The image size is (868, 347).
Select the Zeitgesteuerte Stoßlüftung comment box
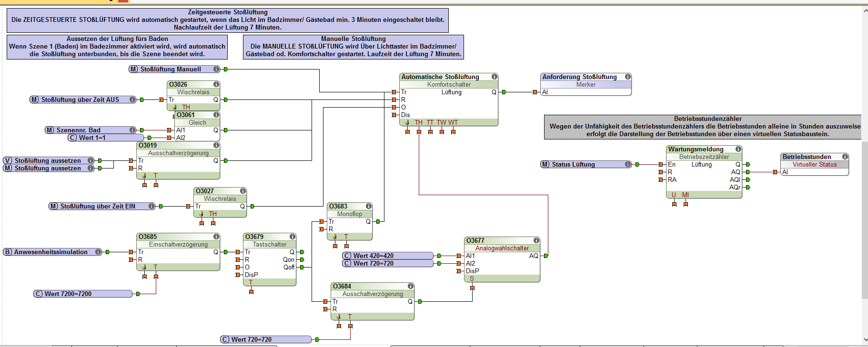tap(228, 20)
